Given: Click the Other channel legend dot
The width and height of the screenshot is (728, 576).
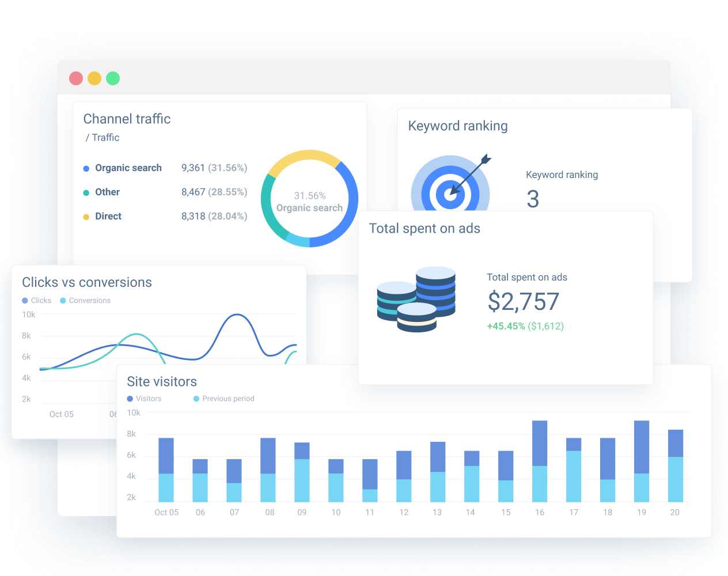Looking at the screenshot, I should click(x=85, y=192).
